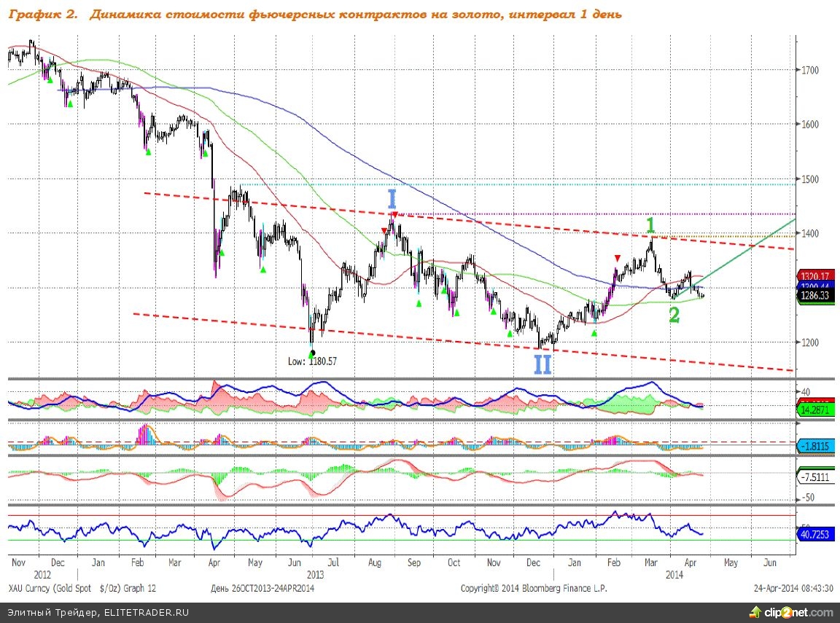The image size is (840, 623).
Task: Click the 2013 year label on time axis
Action: [x=315, y=574]
